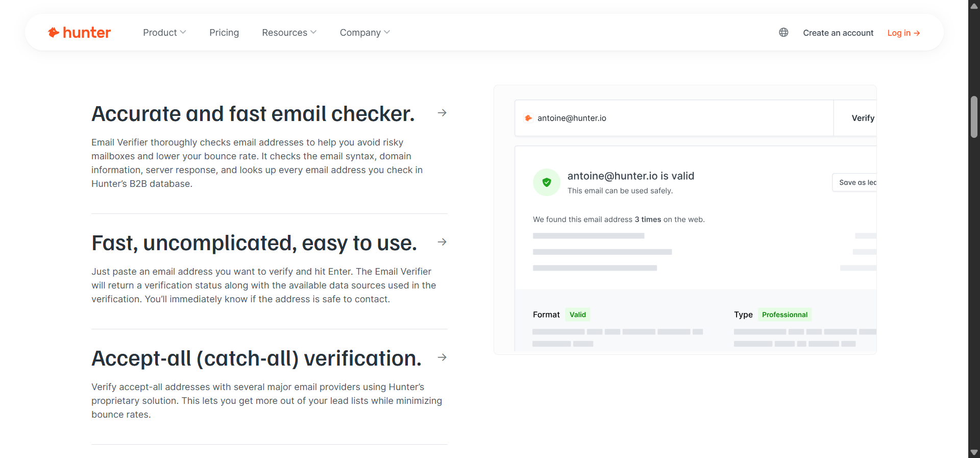The height and width of the screenshot is (458, 980).
Task: Click the 'Format' label
Action: [x=546, y=315]
